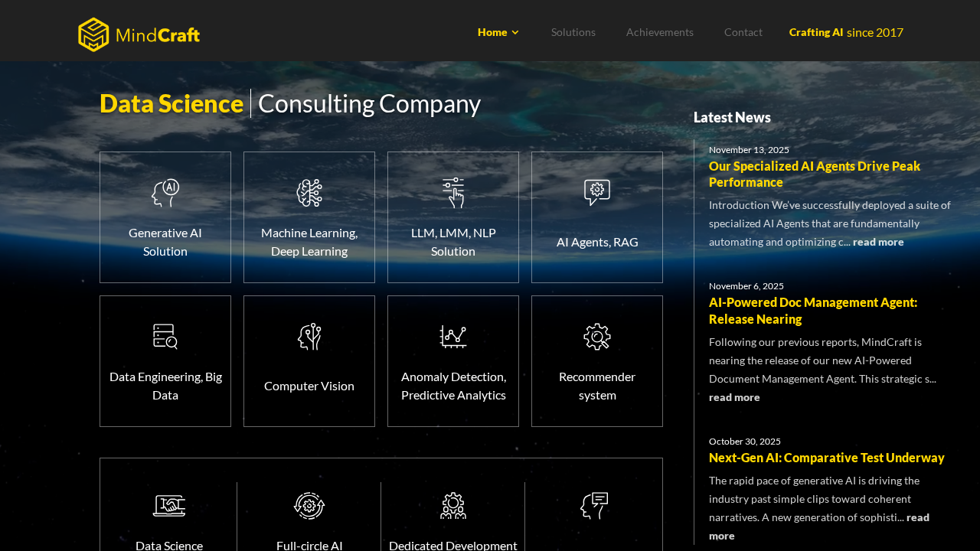The width and height of the screenshot is (980, 551).
Task: Open the Specialized AI Agents news headline
Action: tap(815, 174)
